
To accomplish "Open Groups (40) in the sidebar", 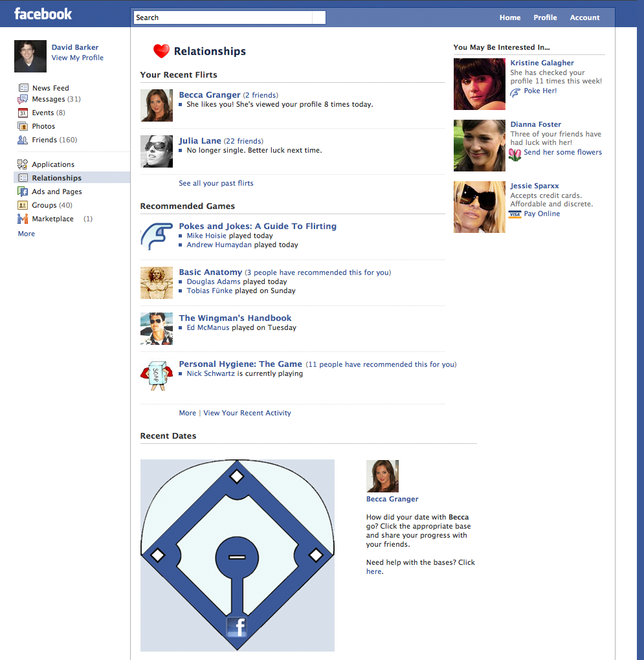I will pyautogui.click(x=52, y=205).
